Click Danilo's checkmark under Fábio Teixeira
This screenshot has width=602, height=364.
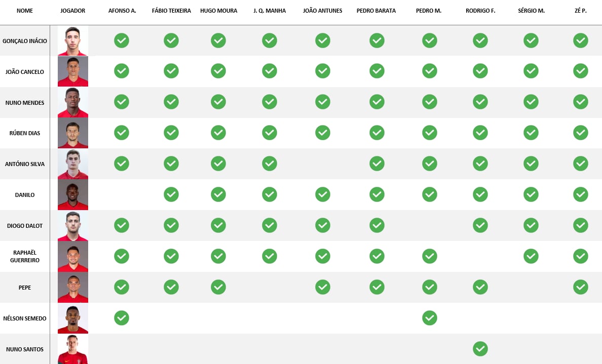tap(171, 194)
